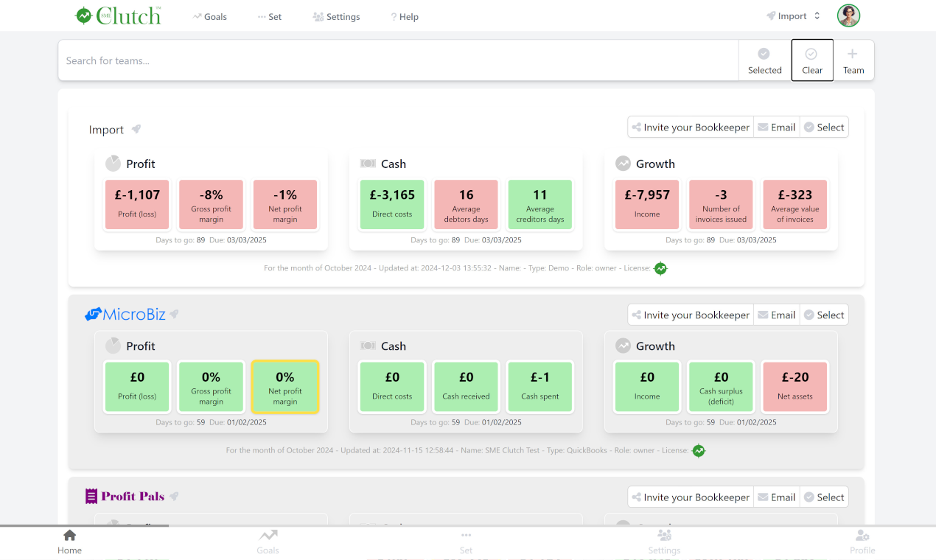Click the SME Clutch logo
936x560 pixels.
click(118, 15)
